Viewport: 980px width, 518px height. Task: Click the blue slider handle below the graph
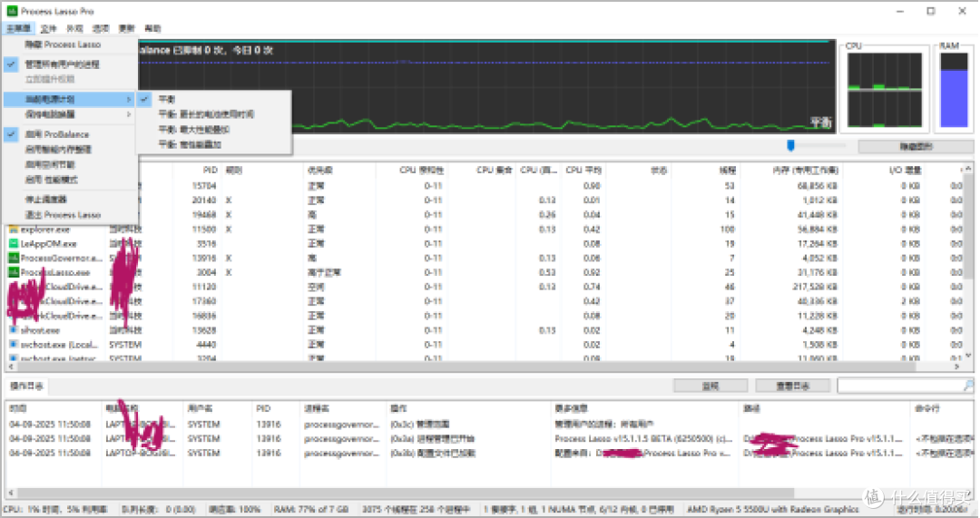(x=790, y=145)
